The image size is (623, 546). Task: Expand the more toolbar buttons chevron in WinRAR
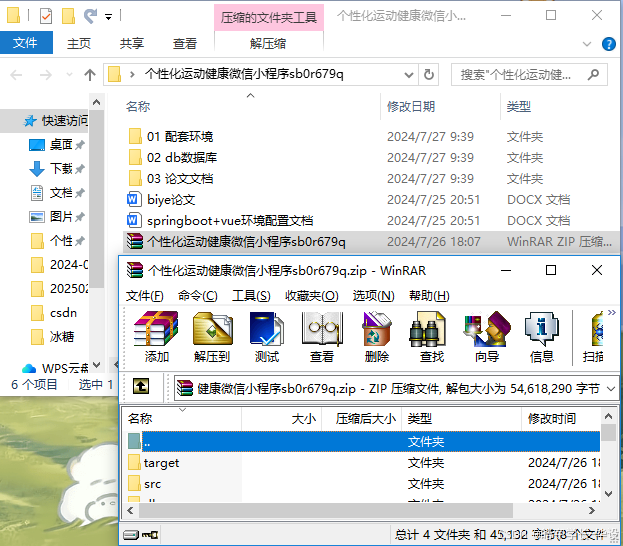611,313
